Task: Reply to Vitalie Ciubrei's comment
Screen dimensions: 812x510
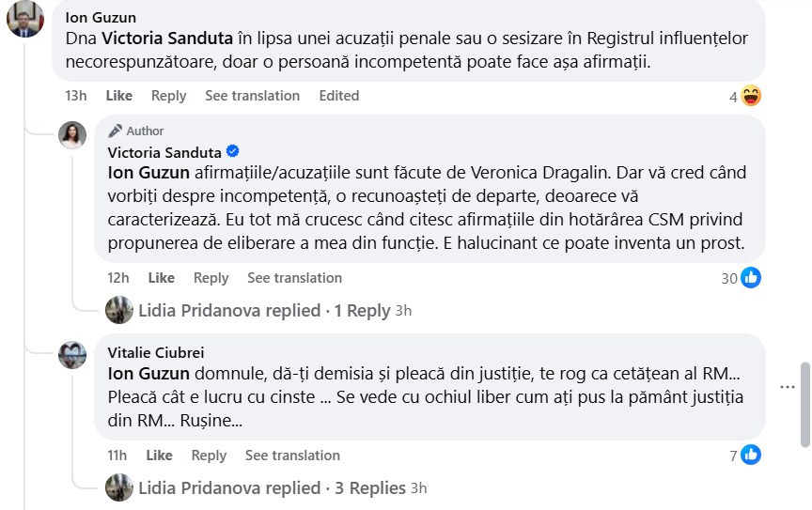Action: (x=209, y=456)
